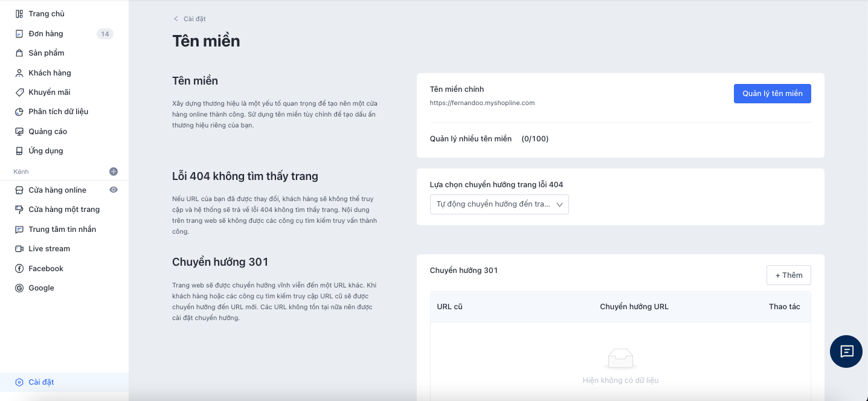Expand the 404 redirect dropdown
The width and height of the screenshot is (868, 401).
pyautogui.click(x=499, y=204)
